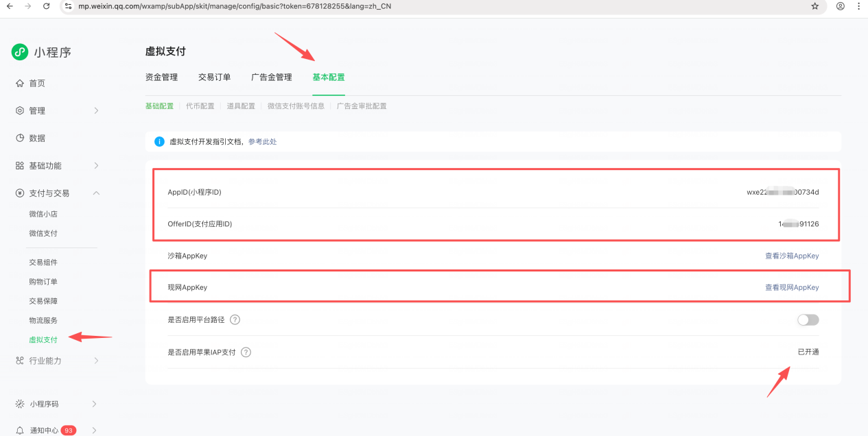
Task: Select the 基本配置 tab
Action: coord(329,77)
